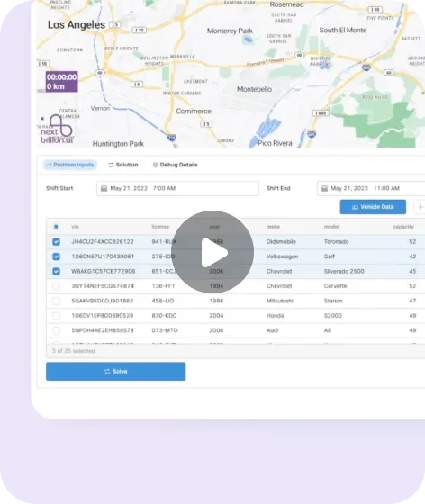Open calendar icon in Shift Start field

coord(104,188)
